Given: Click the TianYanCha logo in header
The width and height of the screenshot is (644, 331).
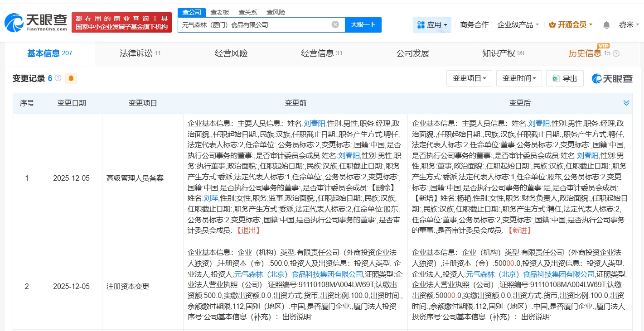Looking at the screenshot, I should pyautogui.click(x=36, y=22).
